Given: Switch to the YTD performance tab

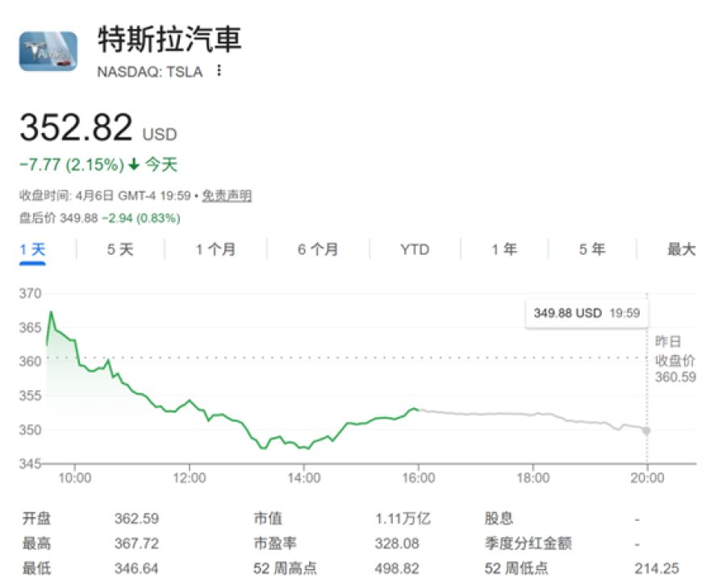Looking at the screenshot, I should coord(415,250).
